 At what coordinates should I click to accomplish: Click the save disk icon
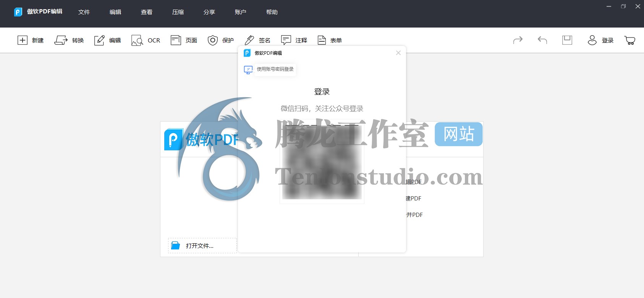(x=567, y=40)
